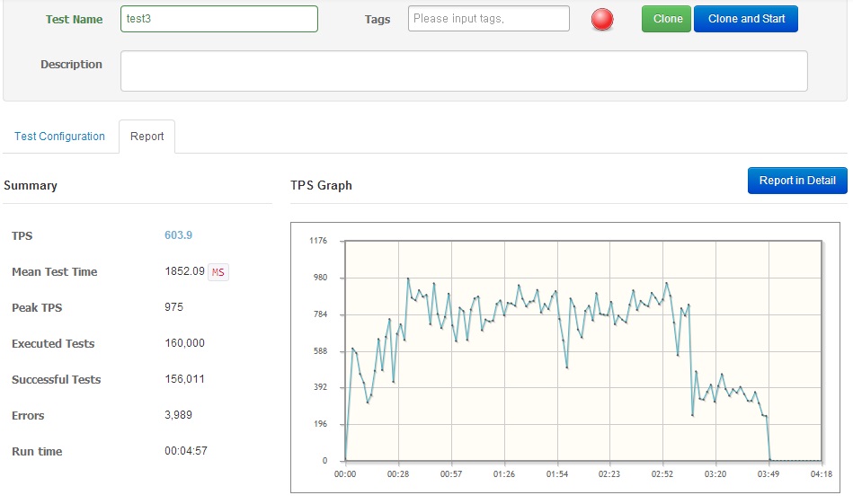Click the Errors count 3,989

point(178,415)
